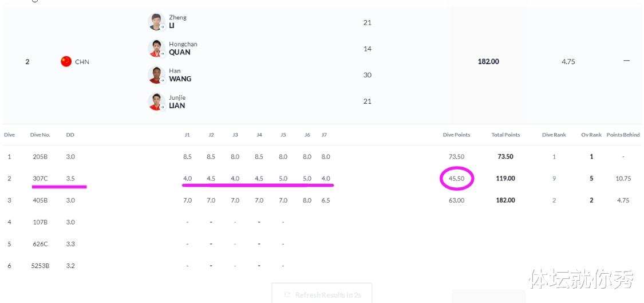Click the Dive Points column header
The image size is (644, 303).
click(456, 135)
